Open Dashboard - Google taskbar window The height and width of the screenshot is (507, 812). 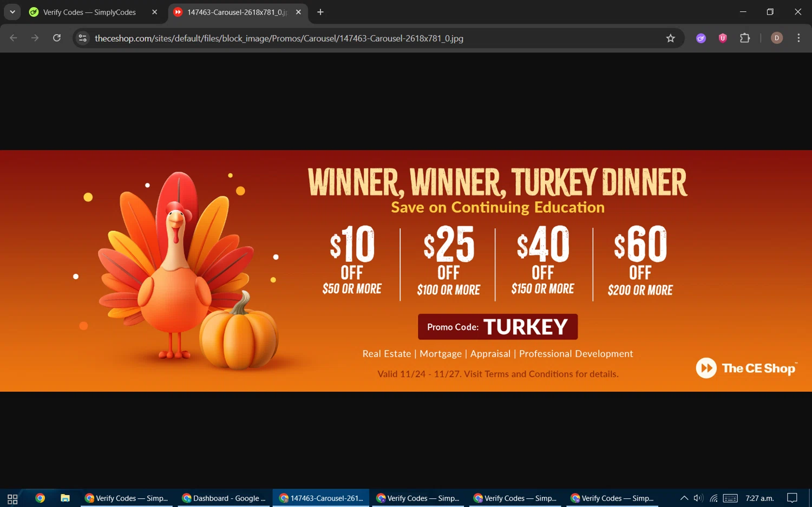224,498
